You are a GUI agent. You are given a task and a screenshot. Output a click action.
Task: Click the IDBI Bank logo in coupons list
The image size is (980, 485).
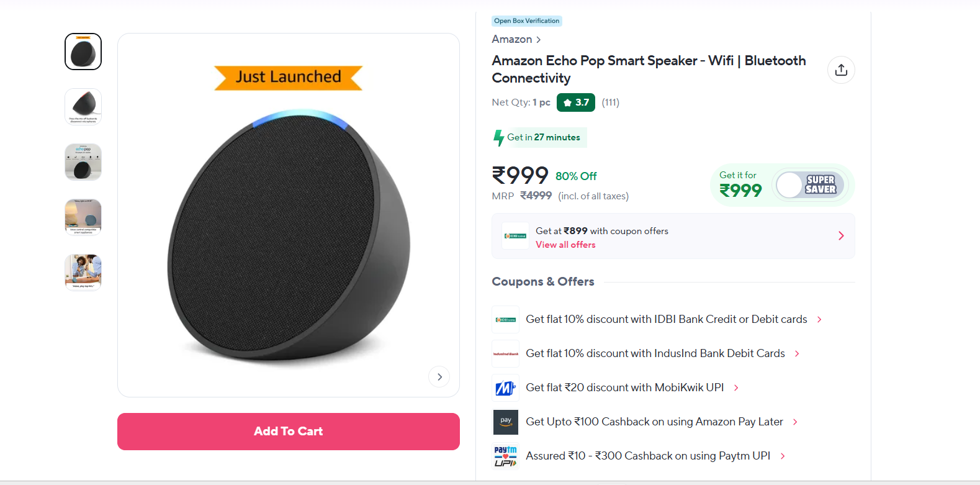pos(505,320)
